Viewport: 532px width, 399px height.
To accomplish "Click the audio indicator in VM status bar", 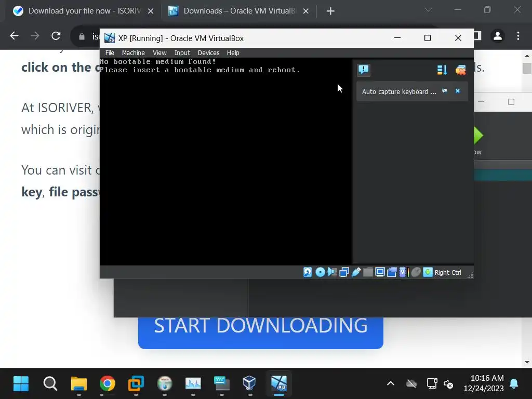I will pyautogui.click(x=332, y=272).
